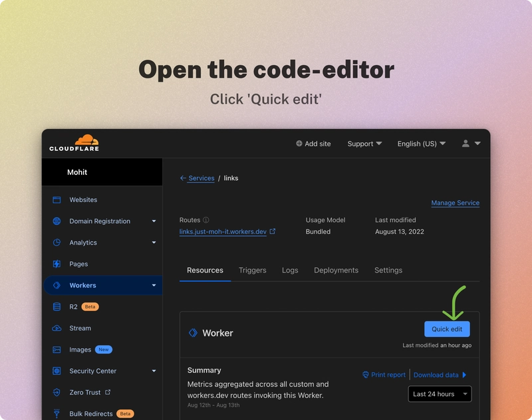This screenshot has height=420, width=532.
Task: Click the Workers diamond icon in sidebar
Action: pyautogui.click(x=57, y=285)
